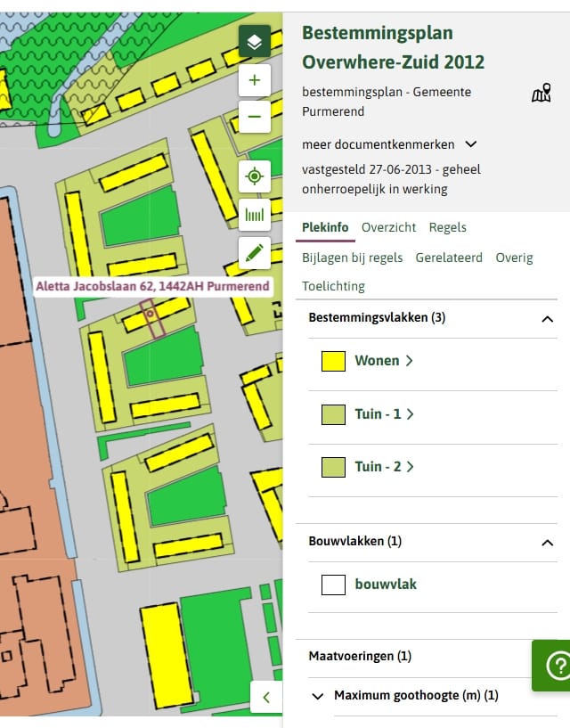The width and height of the screenshot is (570, 728).
Task: Open the measure ruler tool
Action: pos(255,215)
